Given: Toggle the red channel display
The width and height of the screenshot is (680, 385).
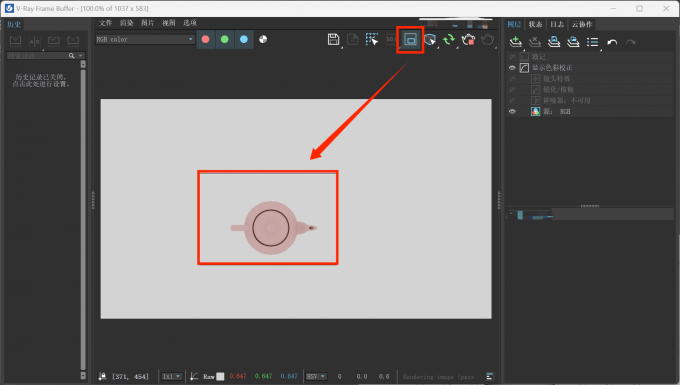Looking at the screenshot, I should click(206, 39).
